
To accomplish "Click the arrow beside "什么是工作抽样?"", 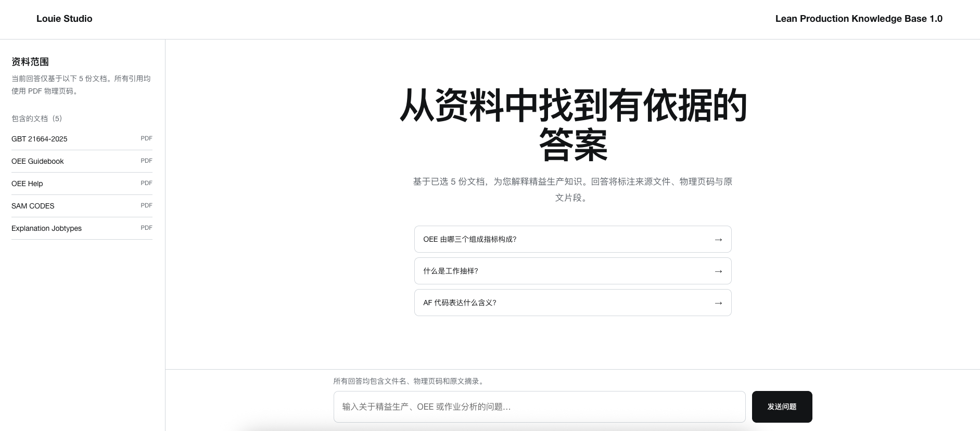I will tap(718, 271).
